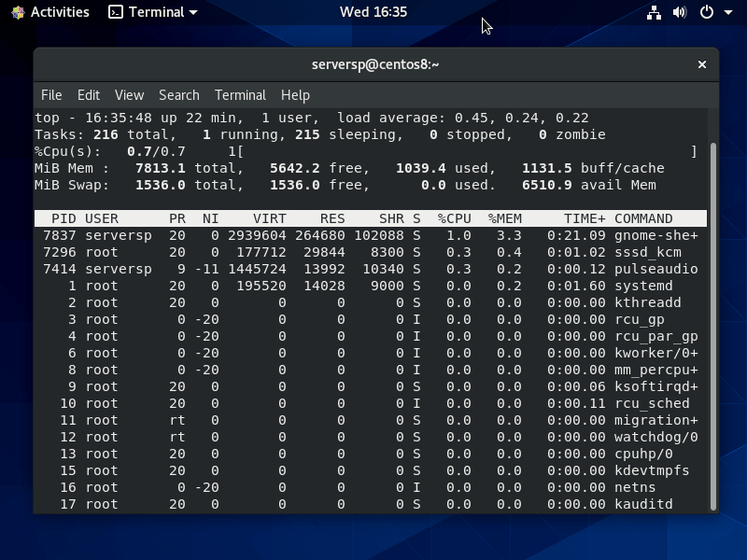Expand the Terminal app menu arrow

193,13
